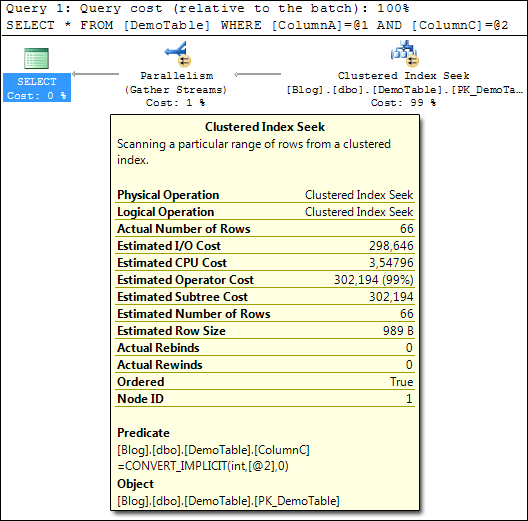528x521 pixels.
Task: Select the SELECT Cost 0 % node label
Action: coord(37,88)
